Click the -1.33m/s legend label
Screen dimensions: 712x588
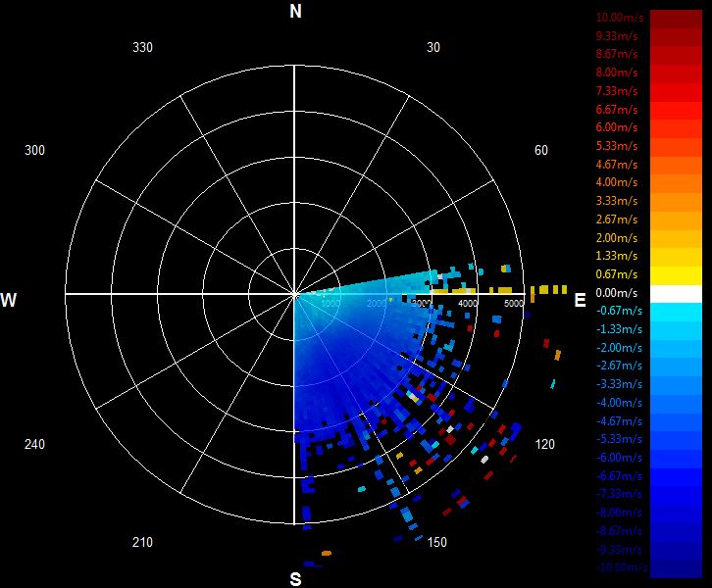click(619, 329)
